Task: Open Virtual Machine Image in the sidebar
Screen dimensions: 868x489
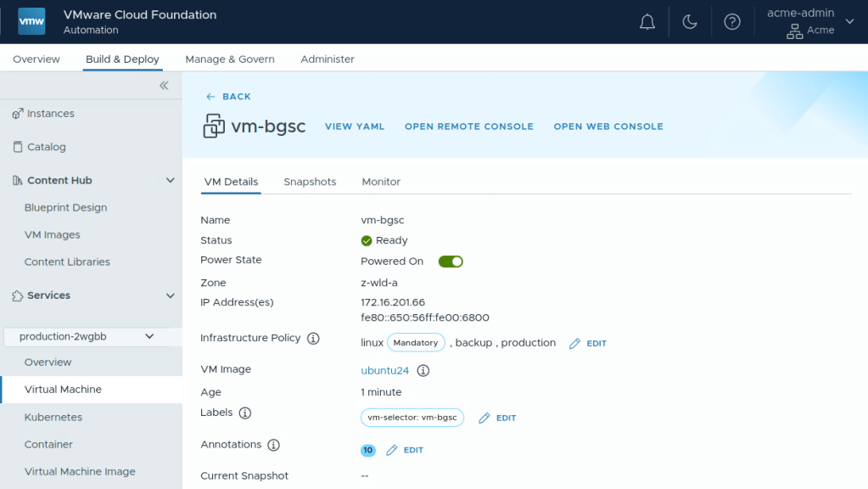Action: point(80,472)
